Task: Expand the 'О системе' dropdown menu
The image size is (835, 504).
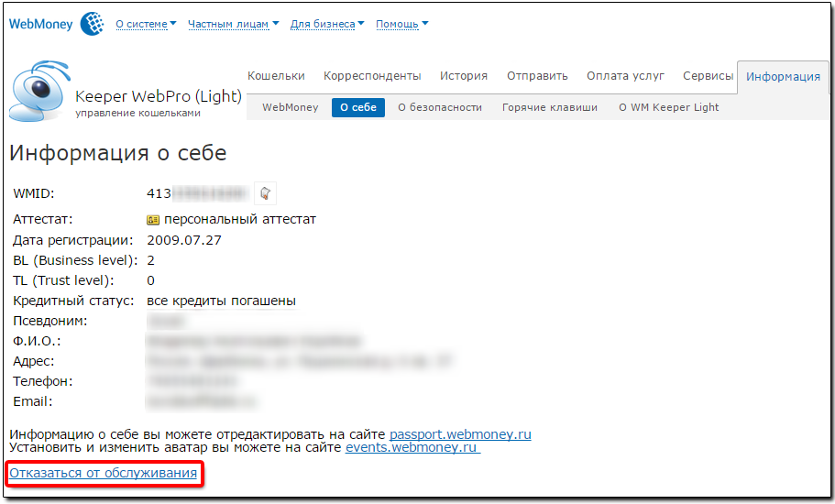Action: point(146,24)
